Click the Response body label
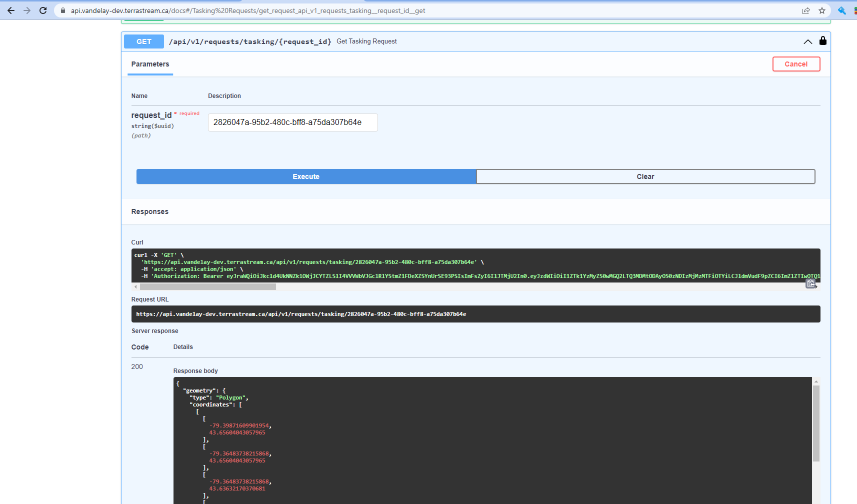Screen dimensions: 857x504 click(195, 371)
